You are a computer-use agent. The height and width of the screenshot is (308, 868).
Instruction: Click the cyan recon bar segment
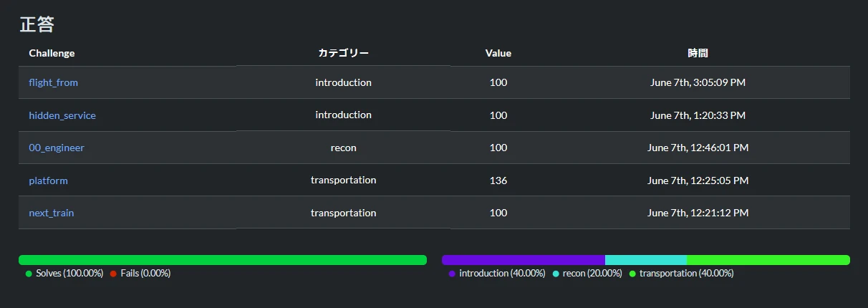tap(645, 260)
